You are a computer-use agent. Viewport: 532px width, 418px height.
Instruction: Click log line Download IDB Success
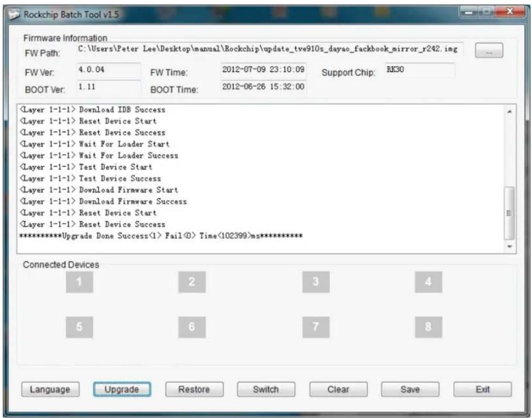click(x=93, y=110)
